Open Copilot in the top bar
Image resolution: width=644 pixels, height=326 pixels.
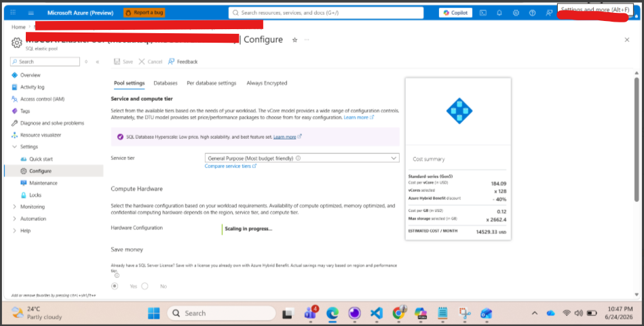pyautogui.click(x=455, y=13)
